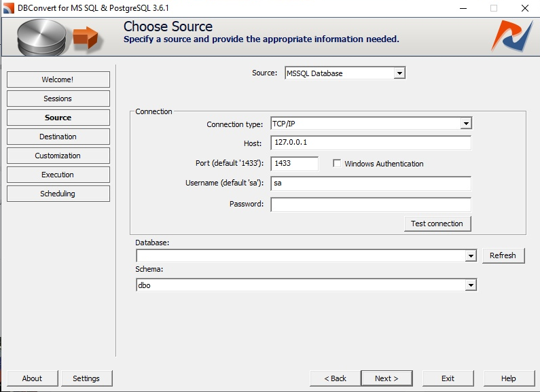Click the DBConvert app icon in title bar

(x=9, y=8)
